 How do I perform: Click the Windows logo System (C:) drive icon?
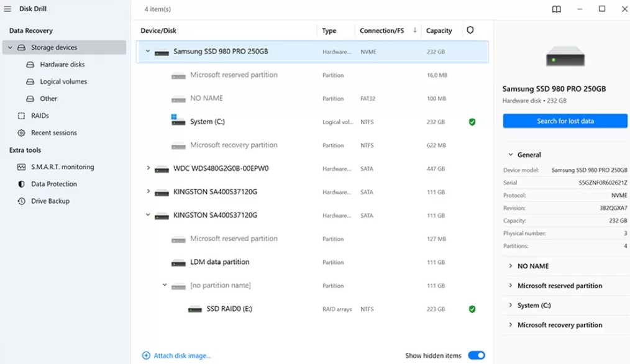click(x=178, y=121)
